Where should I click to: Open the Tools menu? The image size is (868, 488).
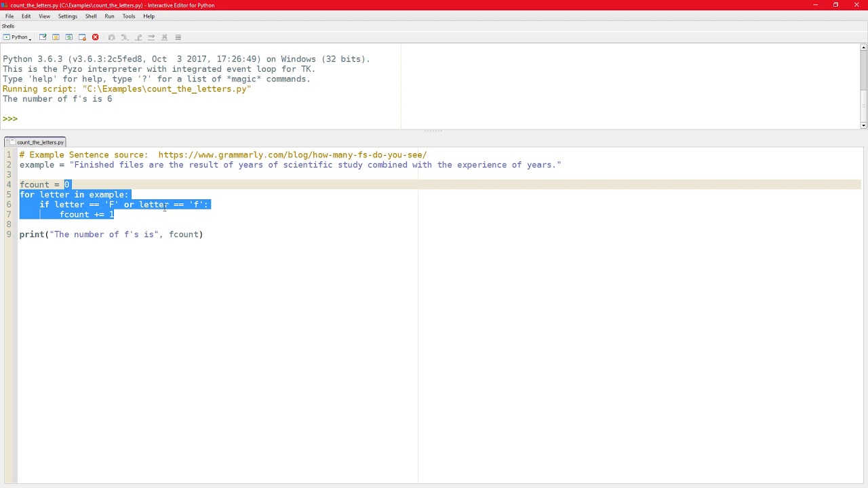(x=128, y=16)
